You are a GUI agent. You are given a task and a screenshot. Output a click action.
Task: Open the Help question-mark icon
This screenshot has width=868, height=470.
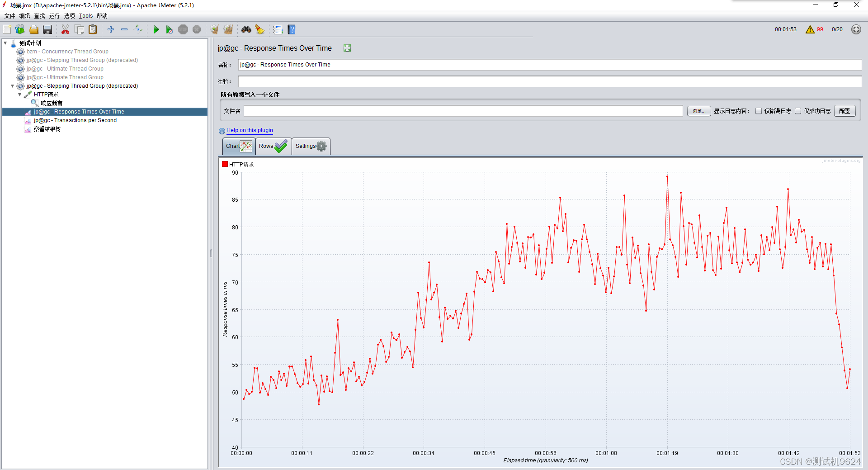pos(292,30)
